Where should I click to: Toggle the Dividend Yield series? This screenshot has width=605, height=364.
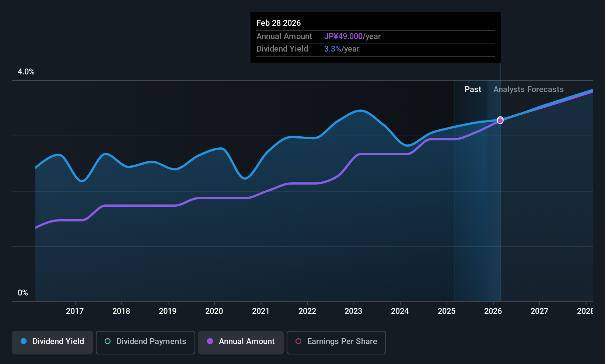(x=52, y=342)
